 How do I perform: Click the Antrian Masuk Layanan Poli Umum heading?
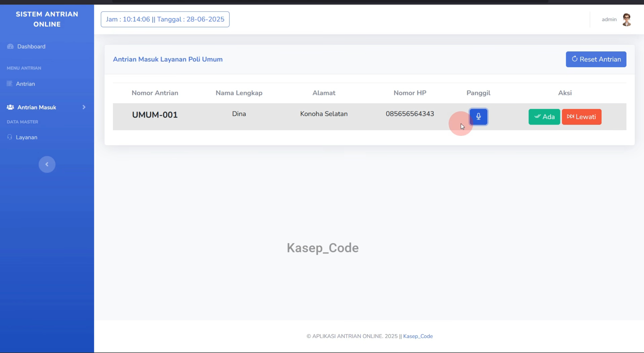167,59
